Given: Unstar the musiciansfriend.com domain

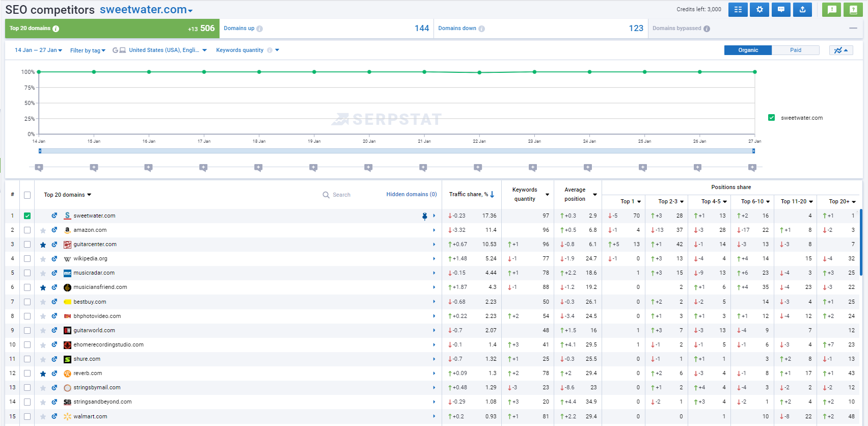Looking at the screenshot, I should pyautogui.click(x=43, y=287).
